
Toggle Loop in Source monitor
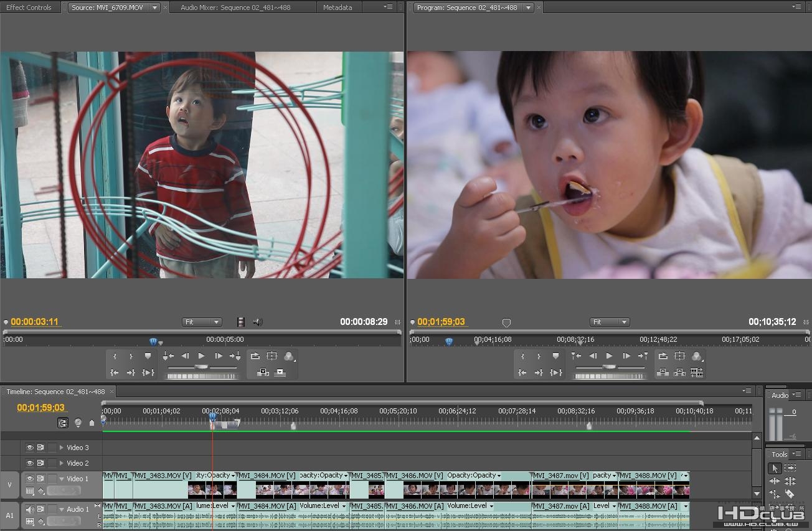255,356
